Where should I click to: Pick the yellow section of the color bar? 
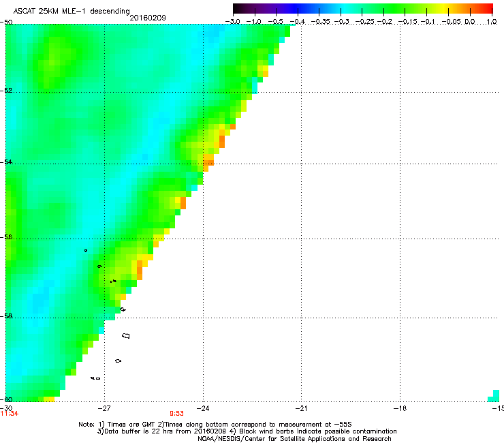point(445,8)
